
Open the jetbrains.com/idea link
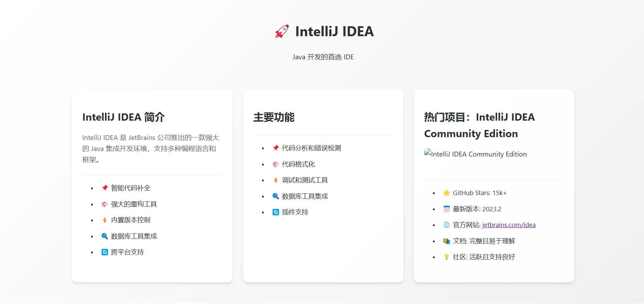tap(509, 225)
